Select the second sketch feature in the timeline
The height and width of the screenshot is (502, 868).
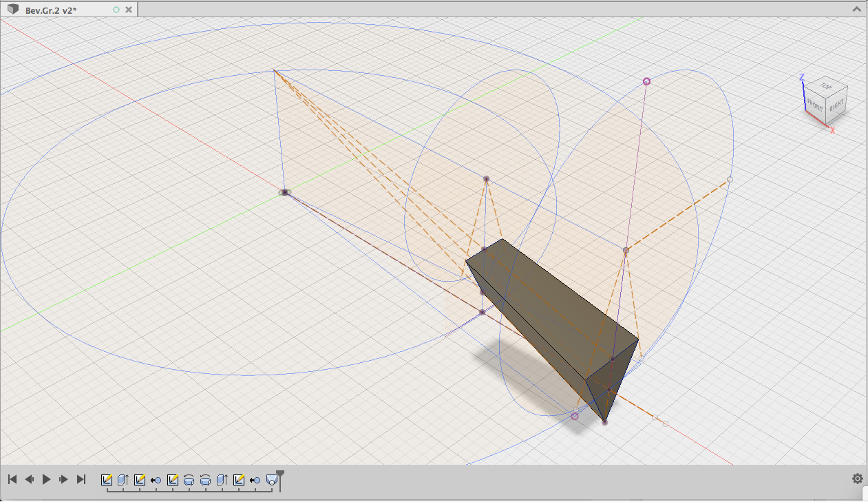(x=140, y=480)
